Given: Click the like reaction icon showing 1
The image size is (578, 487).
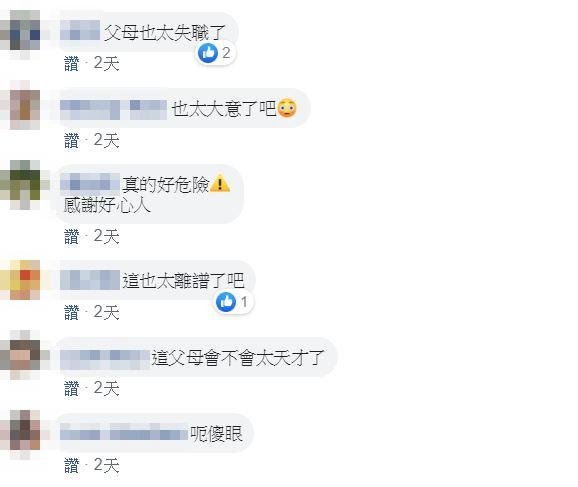Looking at the screenshot, I should 226,302.
